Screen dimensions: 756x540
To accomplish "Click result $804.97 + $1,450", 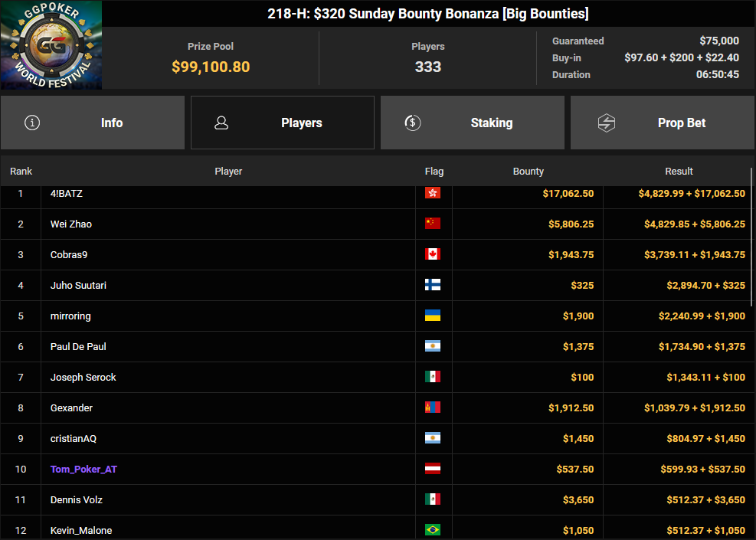I will coord(706,438).
